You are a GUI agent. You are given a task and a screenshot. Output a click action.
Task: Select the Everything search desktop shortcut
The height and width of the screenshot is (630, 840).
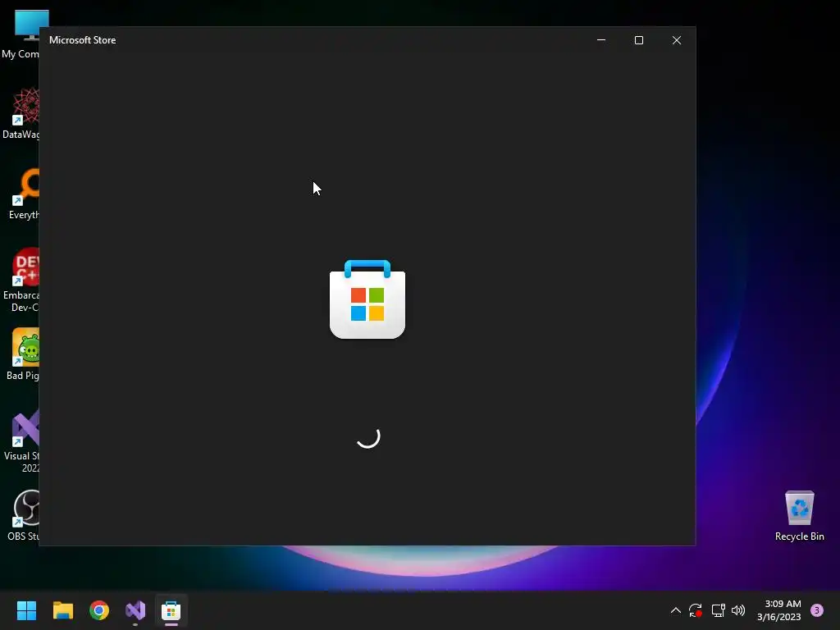click(x=22, y=194)
